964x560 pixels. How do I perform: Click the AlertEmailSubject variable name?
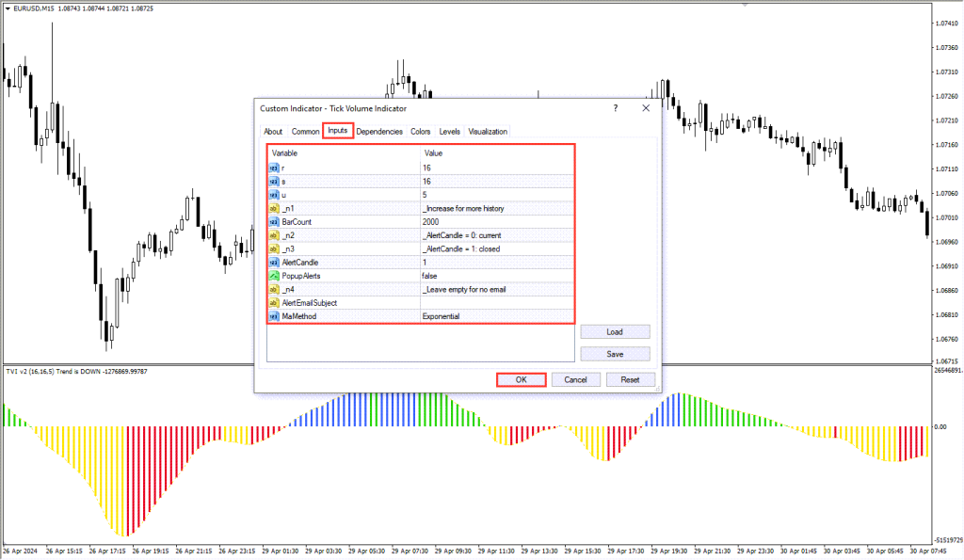click(309, 303)
